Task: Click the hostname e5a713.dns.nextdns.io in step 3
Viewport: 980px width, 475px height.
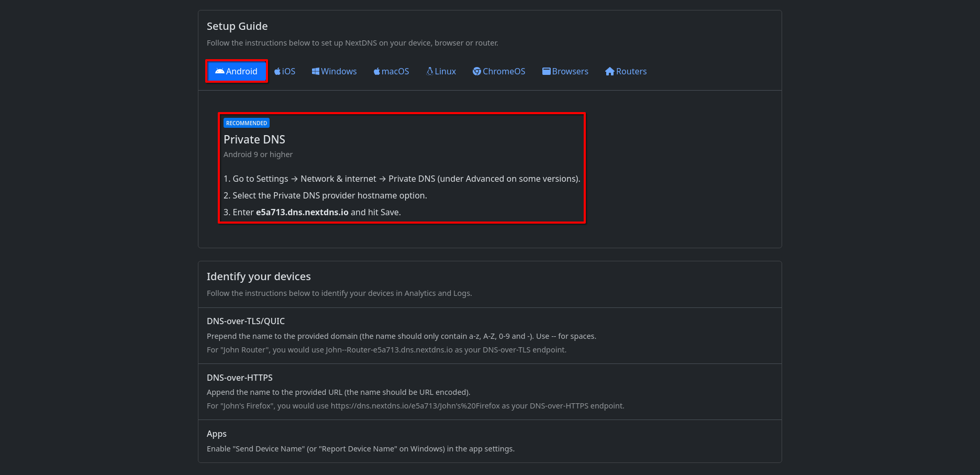Action: point(302,212)
